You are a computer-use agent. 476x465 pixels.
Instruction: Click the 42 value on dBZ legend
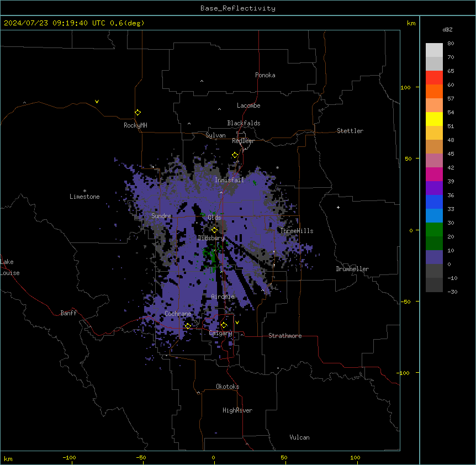click(x=451, y=167)
